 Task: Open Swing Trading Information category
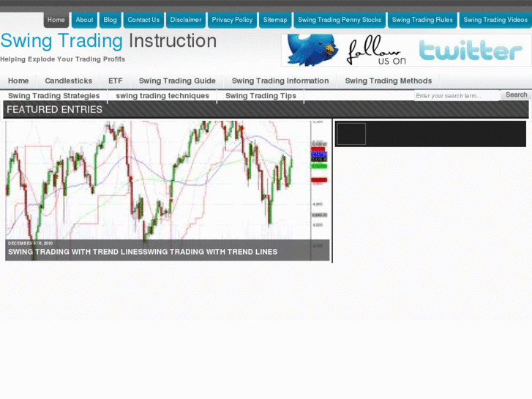pyautogui.click(x=280, y=81)
